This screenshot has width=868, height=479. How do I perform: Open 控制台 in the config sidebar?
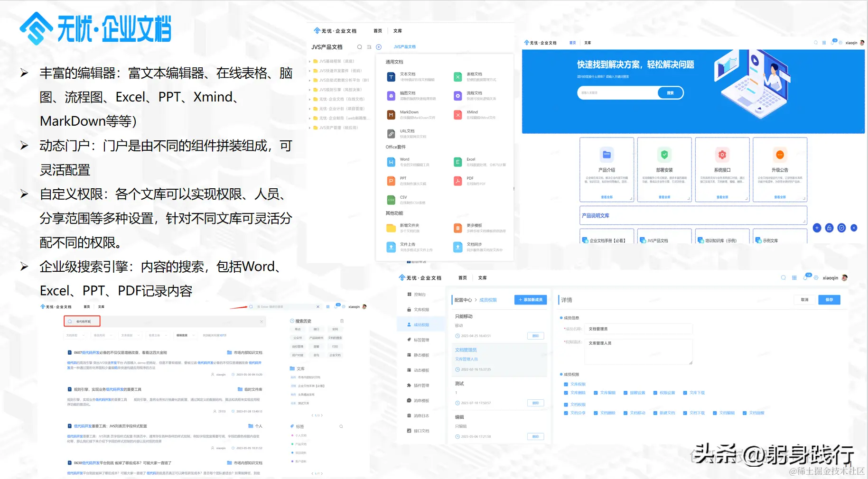point(420,295)
